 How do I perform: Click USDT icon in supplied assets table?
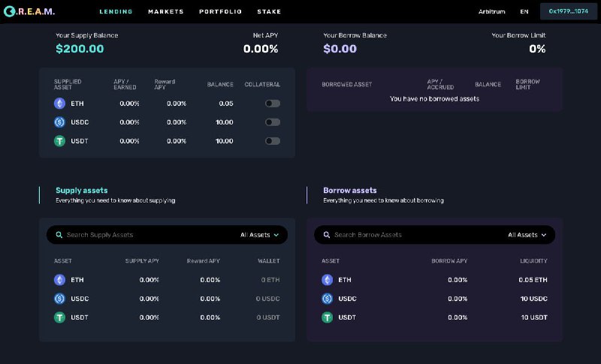59,141
